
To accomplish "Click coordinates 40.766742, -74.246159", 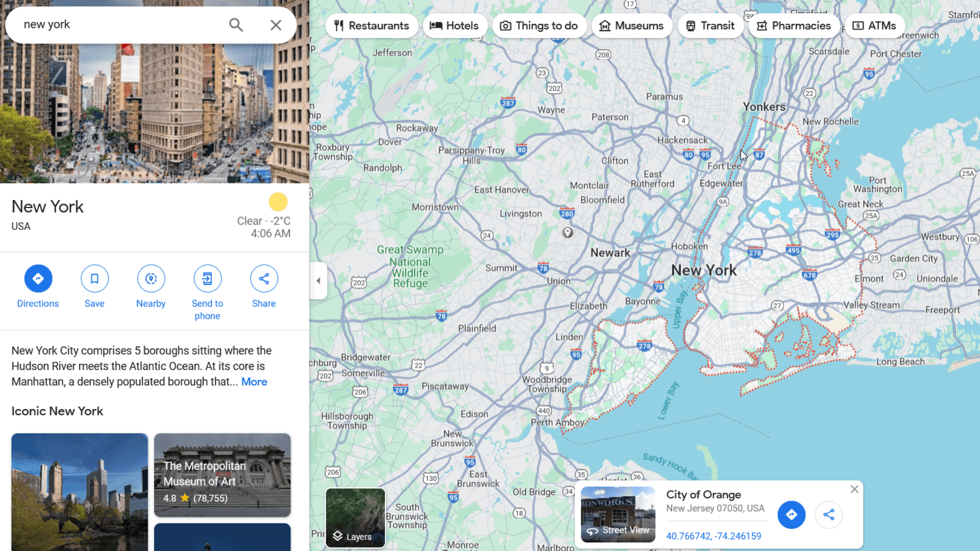I will tap(714, 536).
